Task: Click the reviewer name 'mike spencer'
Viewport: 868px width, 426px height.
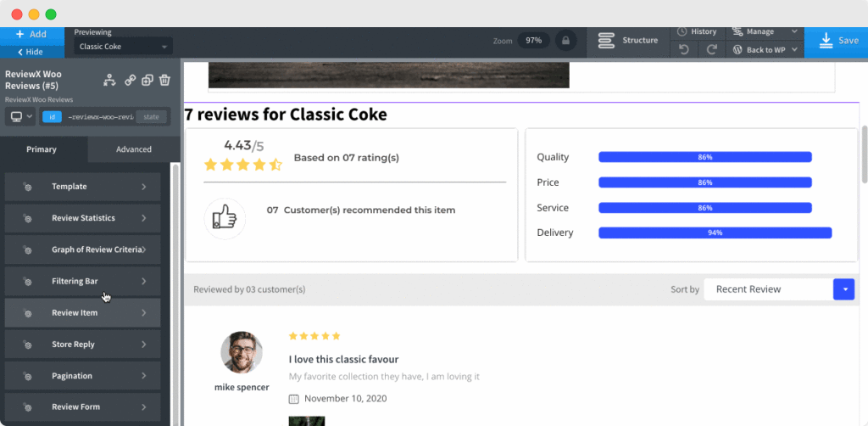Action: pos(242,387)
